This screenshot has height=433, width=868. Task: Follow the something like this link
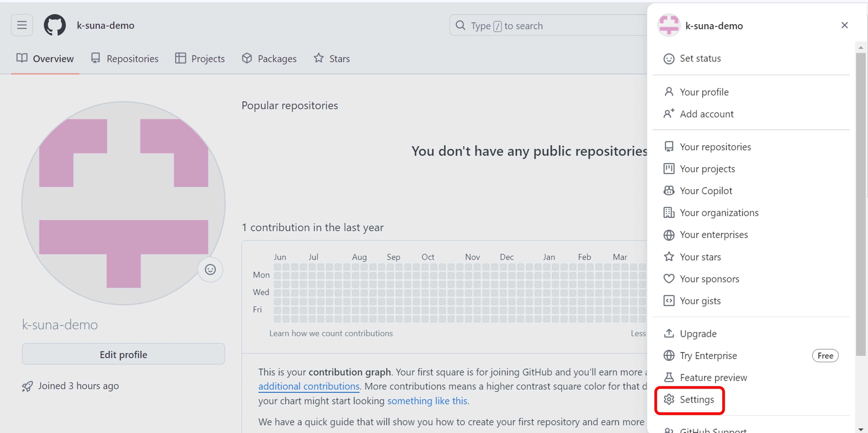point(427,401)
